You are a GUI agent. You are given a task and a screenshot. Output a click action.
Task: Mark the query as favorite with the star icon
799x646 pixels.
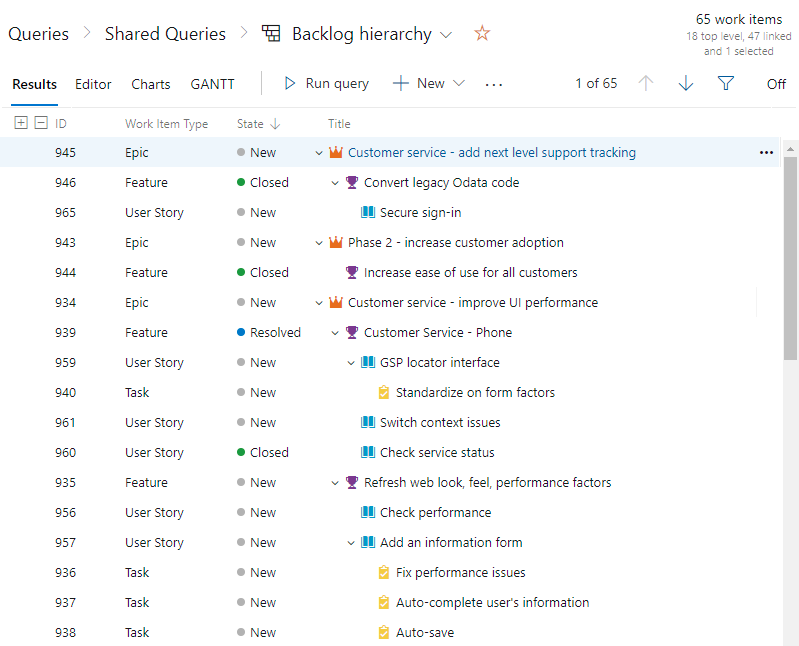pos(482,34)
